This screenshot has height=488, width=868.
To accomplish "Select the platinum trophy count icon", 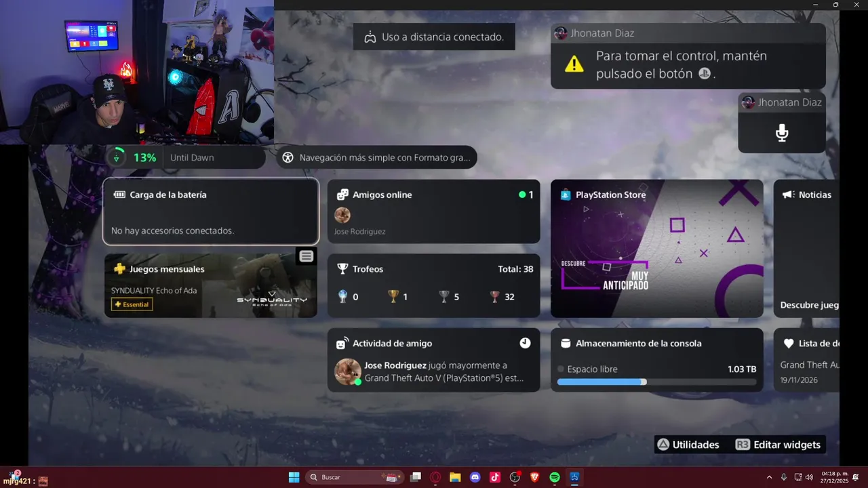I will [342, 296].
